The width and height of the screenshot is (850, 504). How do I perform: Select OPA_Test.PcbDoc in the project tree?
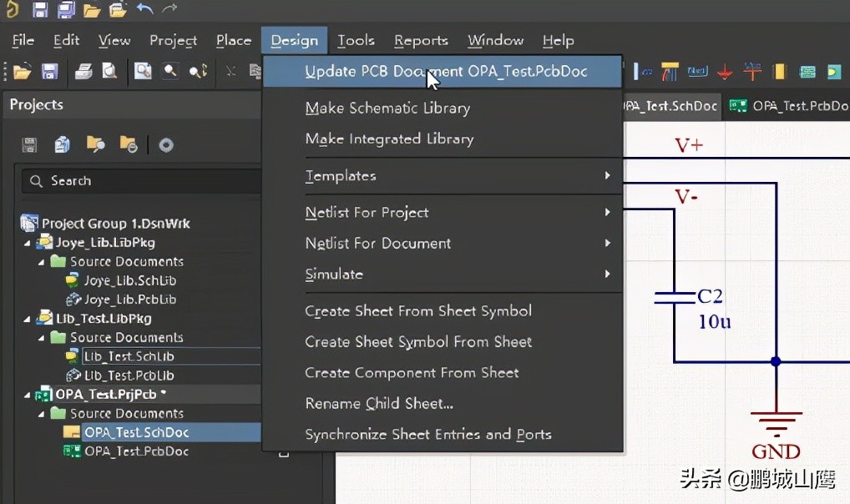coord(136,451)
